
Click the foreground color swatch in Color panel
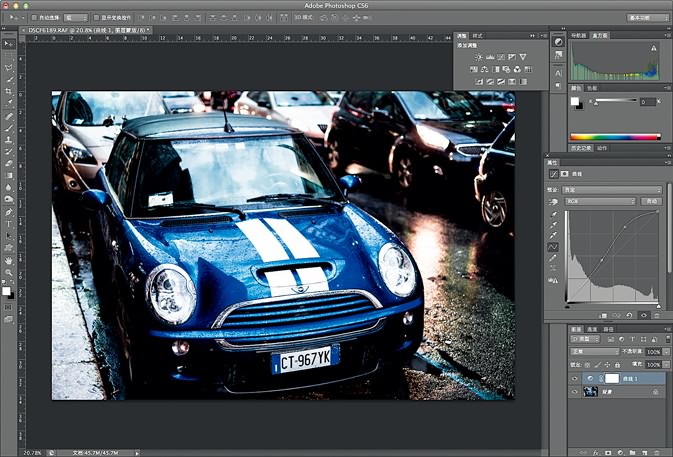point(574,101)
